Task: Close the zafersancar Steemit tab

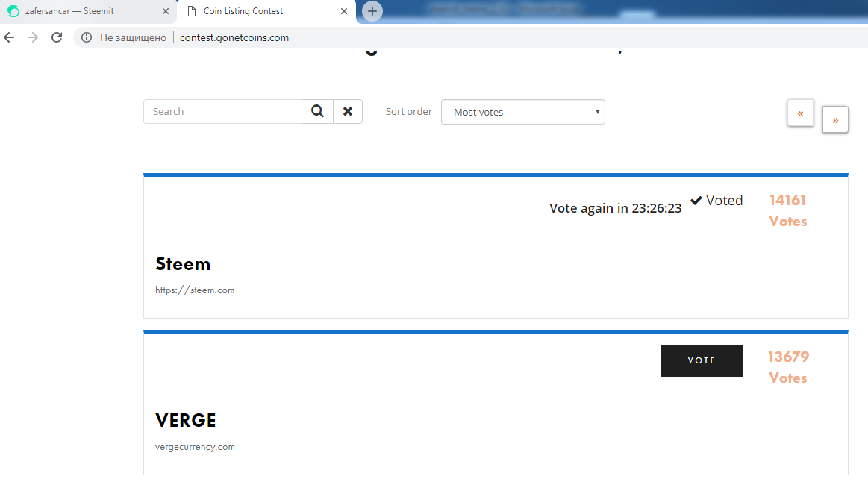Action: click(166, 11)
